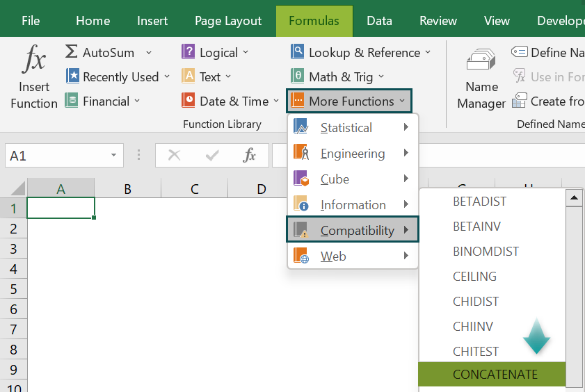585x392 pixels.
Task: Expand the Date & Time dropdown arrow
Action: (x=276, y=101)
